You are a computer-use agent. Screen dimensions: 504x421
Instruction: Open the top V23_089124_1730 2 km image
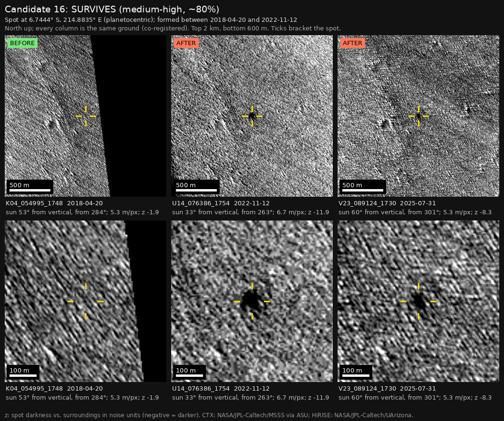tap(418, 116)
